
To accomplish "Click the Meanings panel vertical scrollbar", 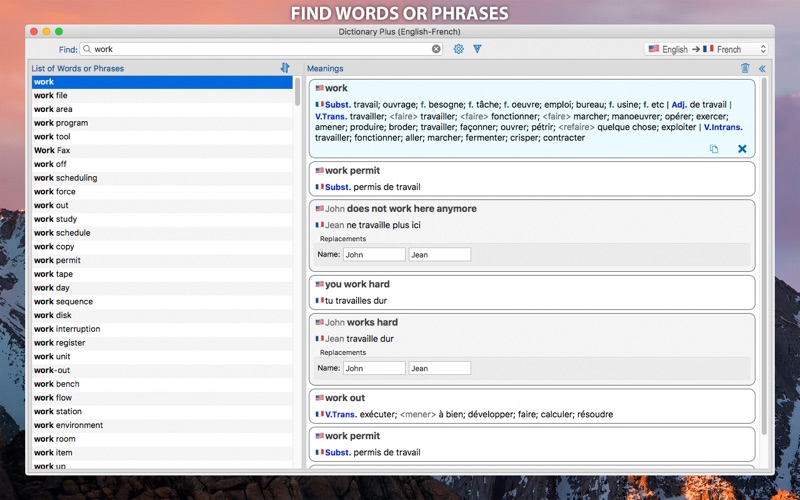I will (x=764, y=255).
